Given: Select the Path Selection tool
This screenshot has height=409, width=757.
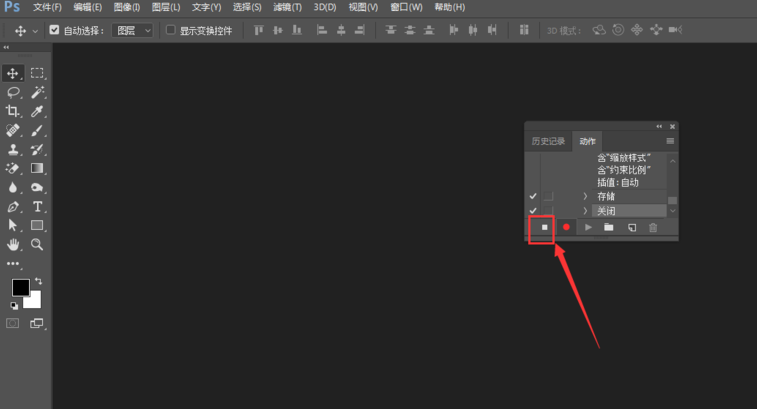Looking at the screenshot, I should (13, 226).
